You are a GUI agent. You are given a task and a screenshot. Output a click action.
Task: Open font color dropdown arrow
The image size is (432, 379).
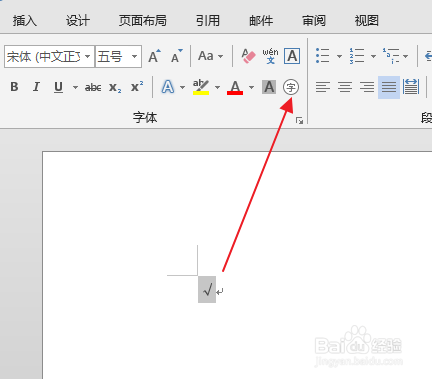coord(251,87)
